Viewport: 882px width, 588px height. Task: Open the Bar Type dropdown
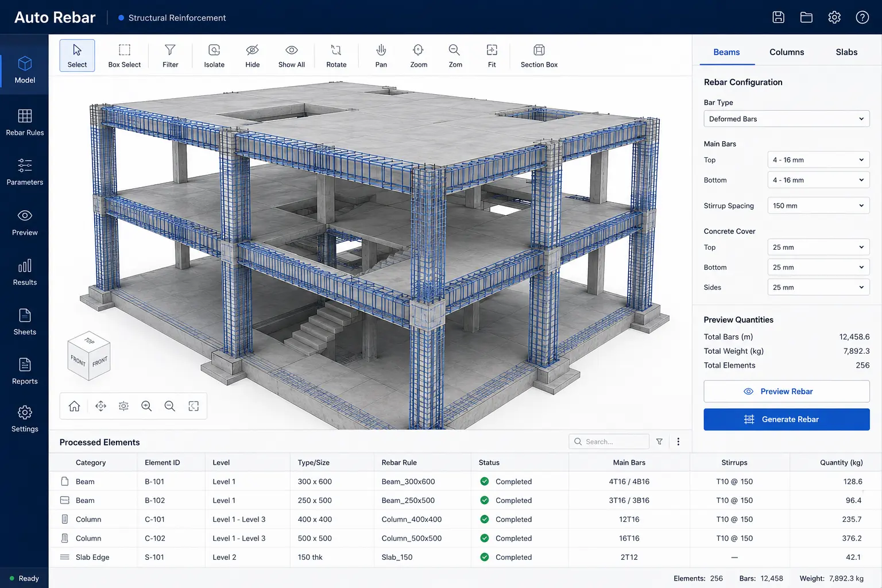[x=787, y=119]
